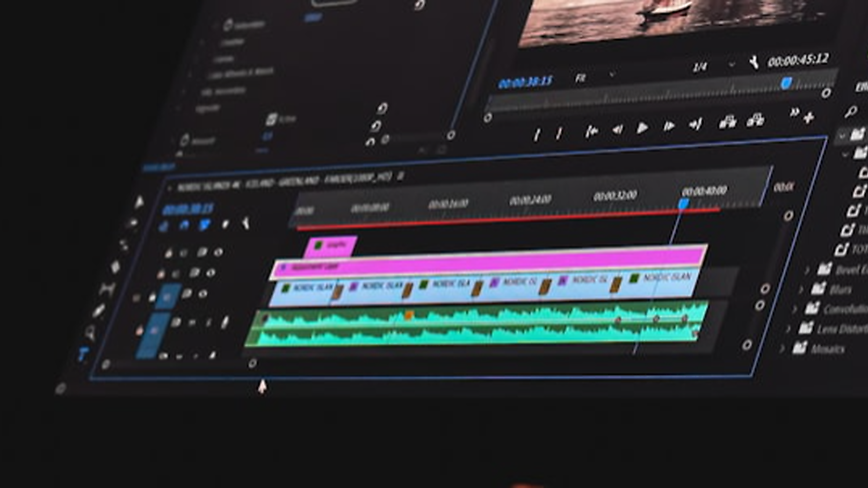Select the Pen tool
The width and height of the screenshot is (868, 488).
coord(99,311)
